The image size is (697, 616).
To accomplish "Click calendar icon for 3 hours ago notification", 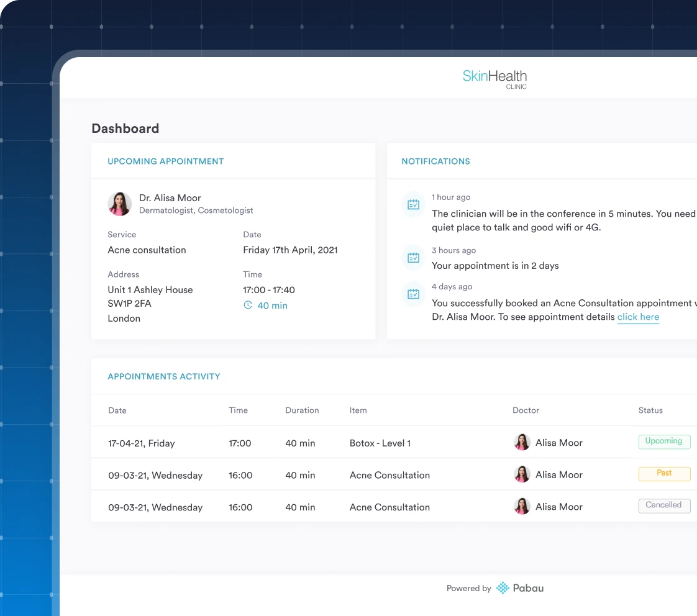I will tap(413, 258).
